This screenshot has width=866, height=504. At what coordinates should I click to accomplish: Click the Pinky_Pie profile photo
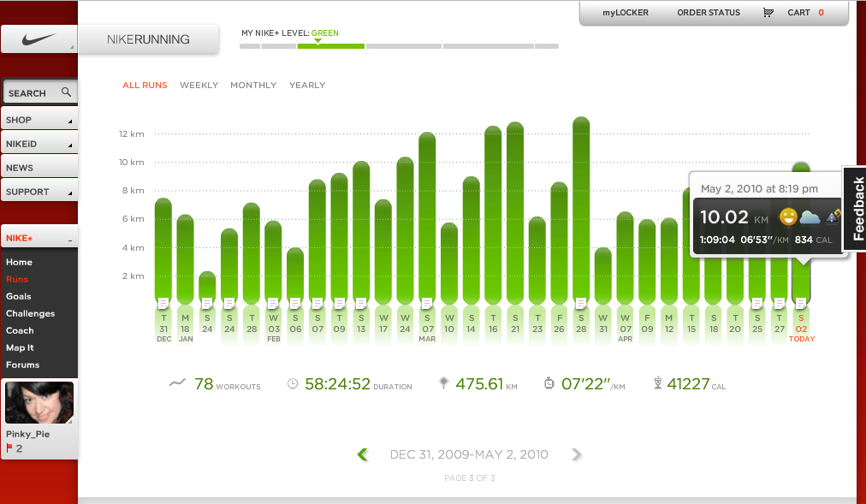(39, 402)
